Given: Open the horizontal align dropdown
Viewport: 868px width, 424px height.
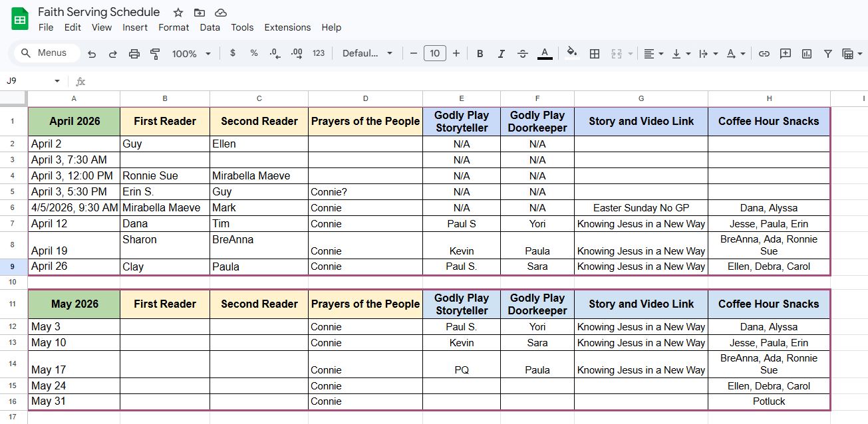Looking at the screenshot, I should click(x=653, y=54).
